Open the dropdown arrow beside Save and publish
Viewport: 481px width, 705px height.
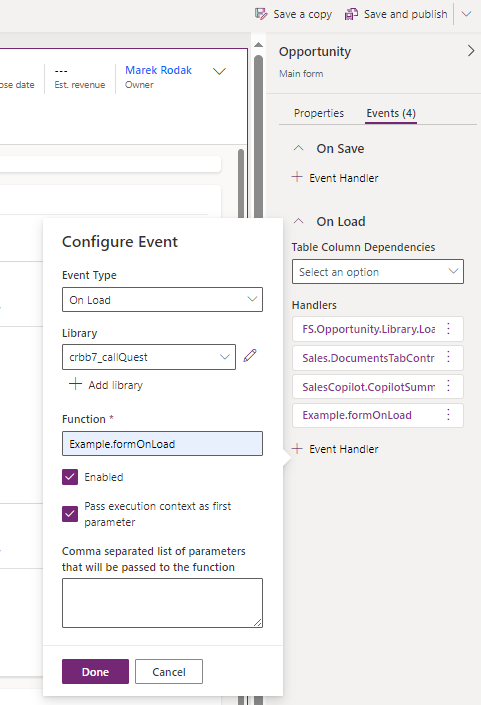[466, 14]
